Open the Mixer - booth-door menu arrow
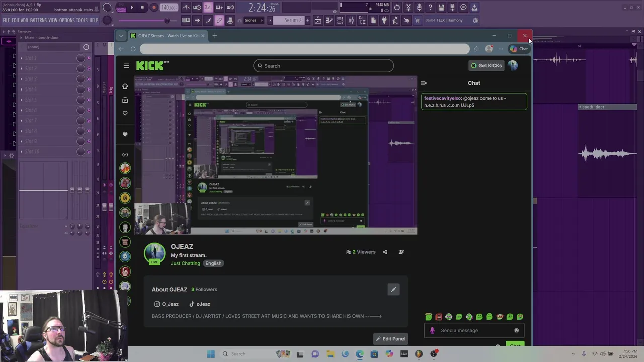Screen dimensions: 644x362 tap(21, 38)
